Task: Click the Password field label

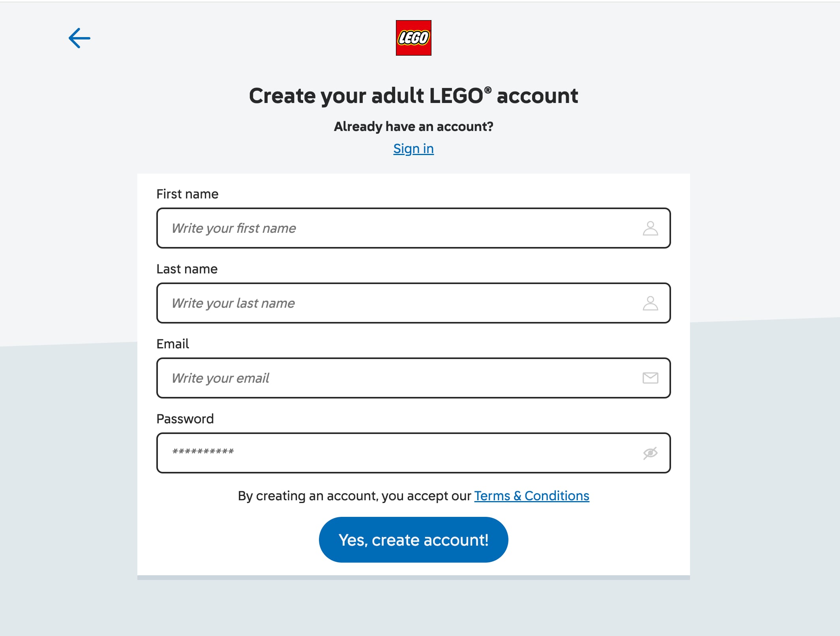Action: tap(185, 419)
